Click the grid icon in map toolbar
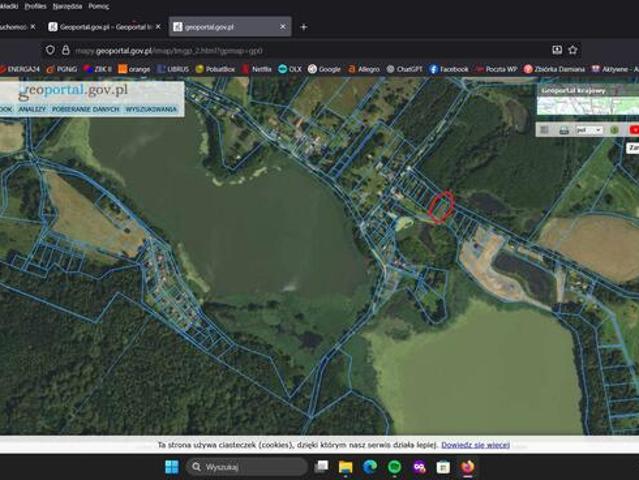 tap(544, 130)
